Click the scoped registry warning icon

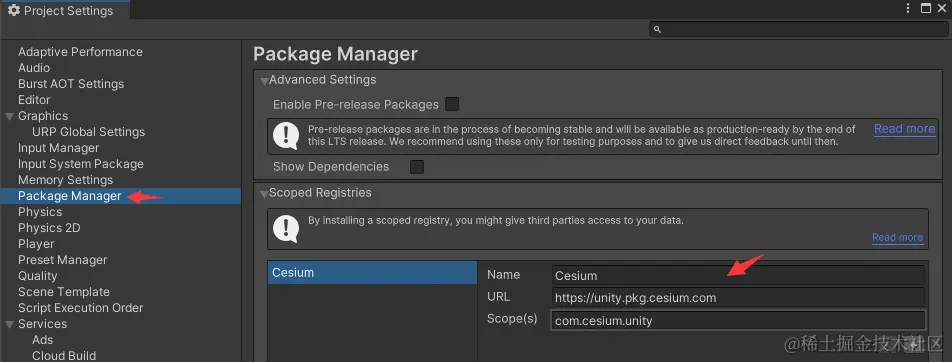[x=286, y=228]
